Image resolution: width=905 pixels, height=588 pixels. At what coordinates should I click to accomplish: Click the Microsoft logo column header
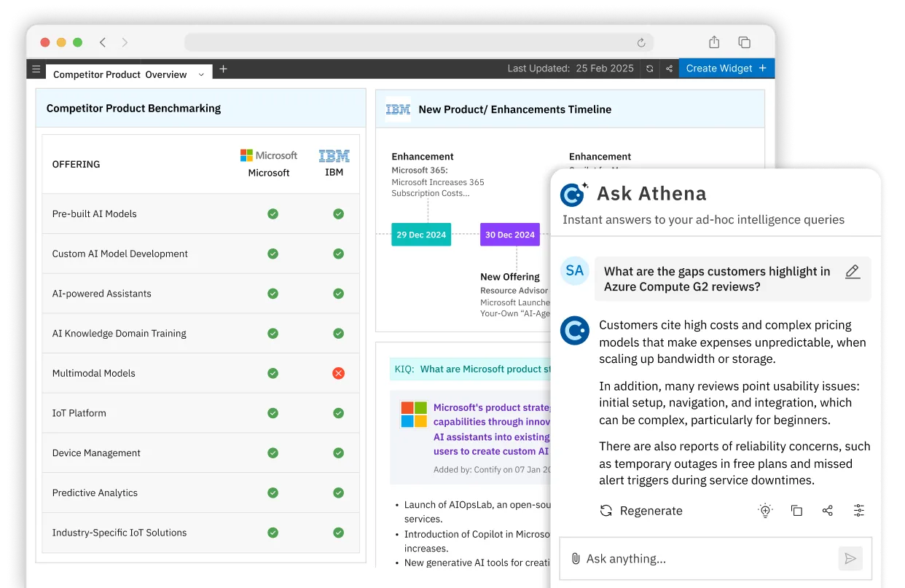[x=269, y=155]
